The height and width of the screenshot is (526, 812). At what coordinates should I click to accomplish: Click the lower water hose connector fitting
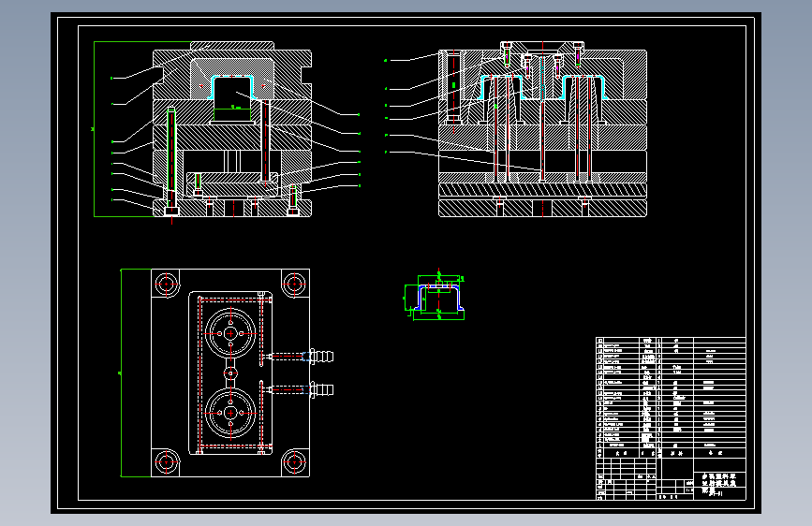click(x=321, y=389)
